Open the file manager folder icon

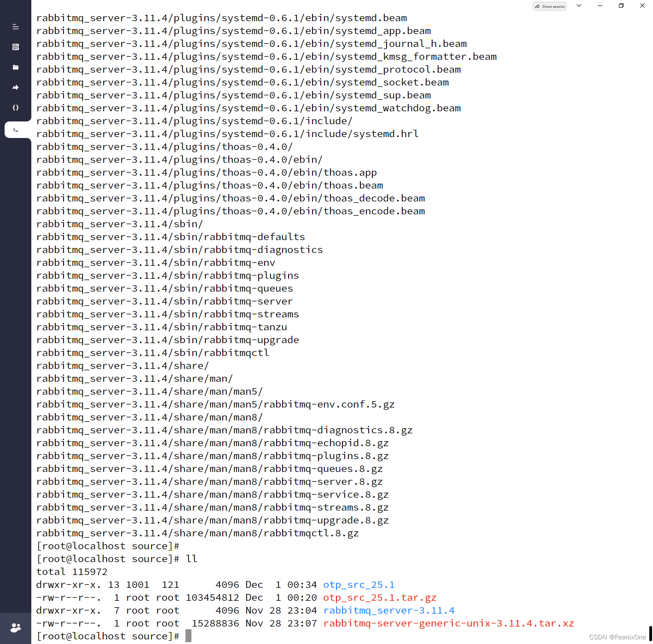(16, 67)
